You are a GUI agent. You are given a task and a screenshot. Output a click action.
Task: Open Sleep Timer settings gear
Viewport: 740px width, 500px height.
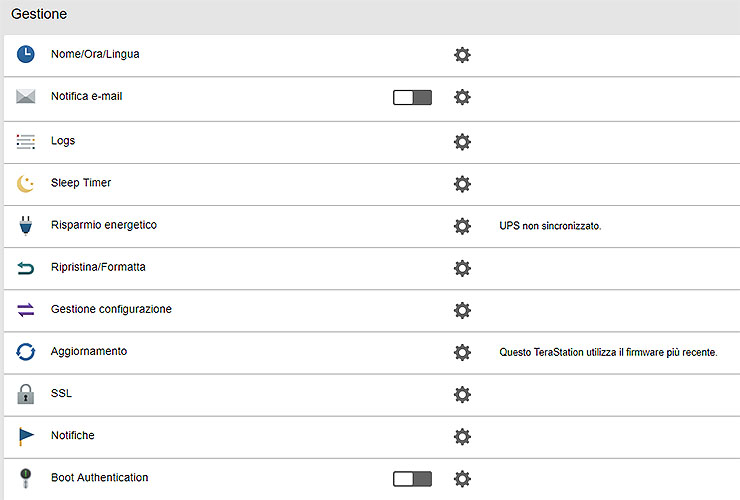point(462,184)
